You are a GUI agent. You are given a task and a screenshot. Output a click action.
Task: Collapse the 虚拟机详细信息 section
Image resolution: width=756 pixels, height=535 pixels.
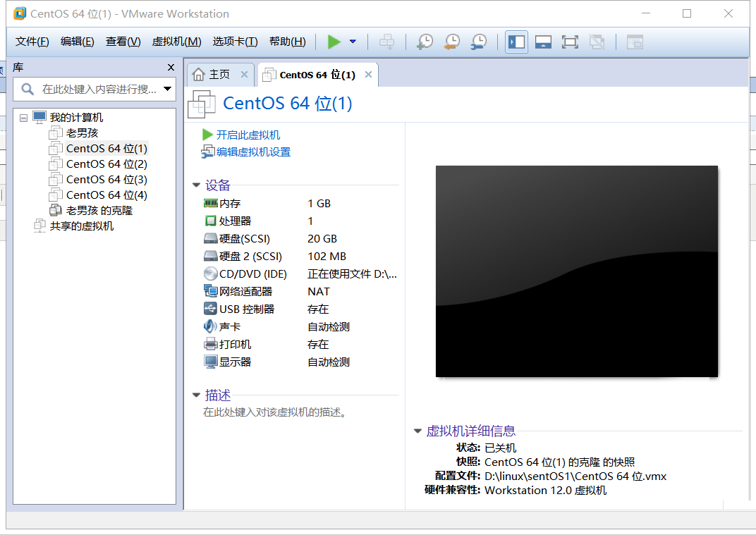click(417, 431)
